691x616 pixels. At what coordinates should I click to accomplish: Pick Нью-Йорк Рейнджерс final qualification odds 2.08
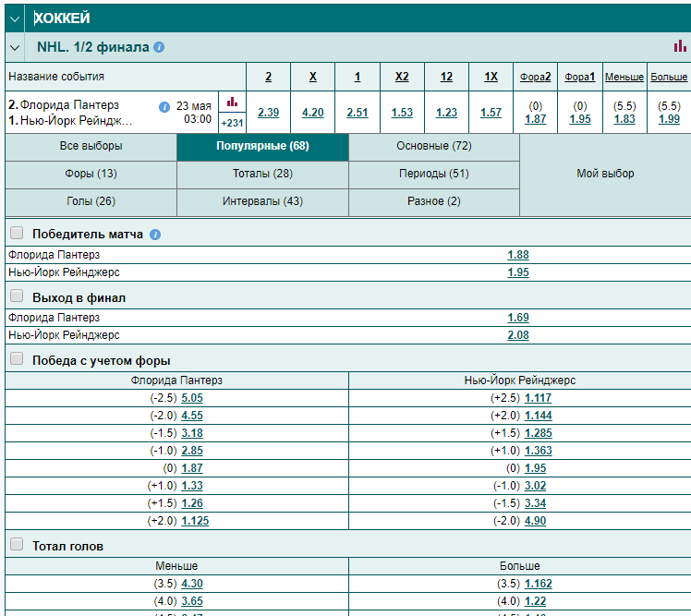518,335
